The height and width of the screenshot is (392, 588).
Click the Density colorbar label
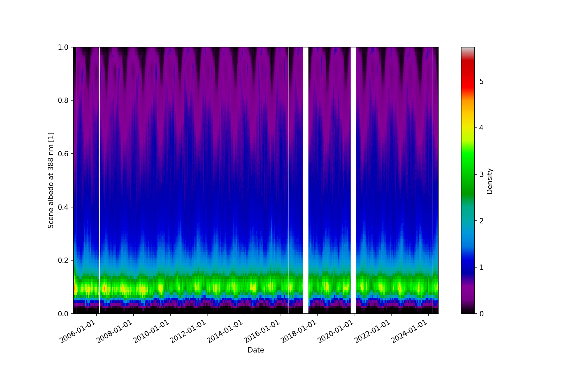click(x=490, y=181)
